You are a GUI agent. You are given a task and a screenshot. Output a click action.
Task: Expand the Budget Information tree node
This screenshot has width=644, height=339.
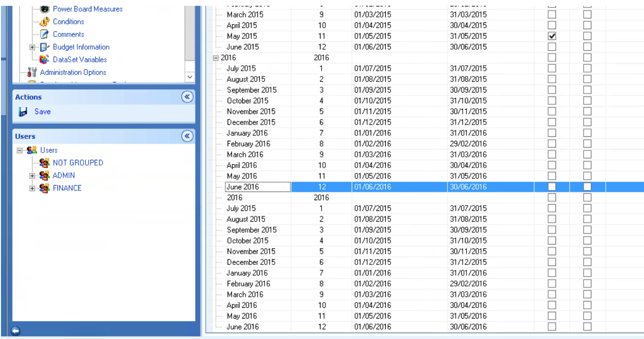coord(33,47)
